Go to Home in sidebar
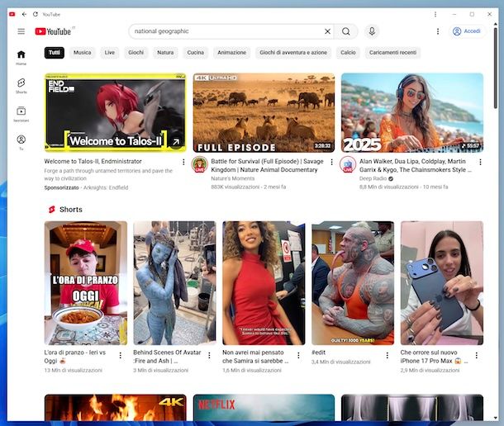 tap(21, 58)
